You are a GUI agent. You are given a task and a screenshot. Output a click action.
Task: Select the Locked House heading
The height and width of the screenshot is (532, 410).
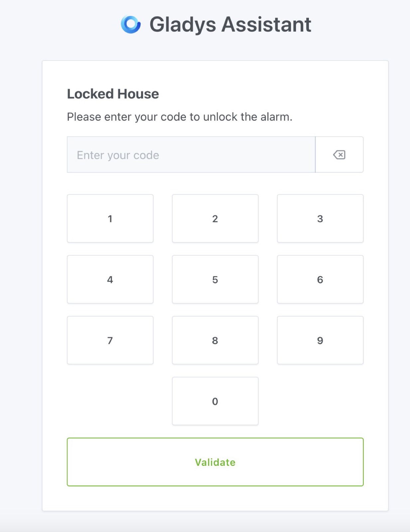(113, 94)
